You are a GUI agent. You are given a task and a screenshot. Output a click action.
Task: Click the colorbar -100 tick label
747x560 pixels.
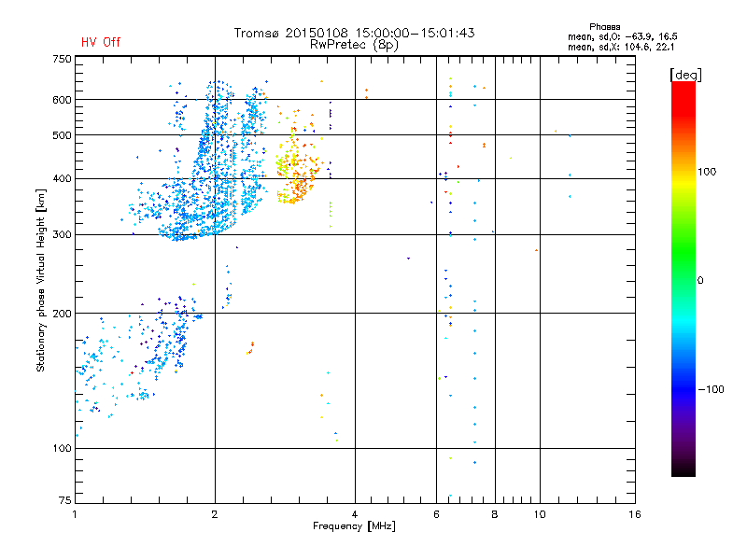[x=711, y=389]
